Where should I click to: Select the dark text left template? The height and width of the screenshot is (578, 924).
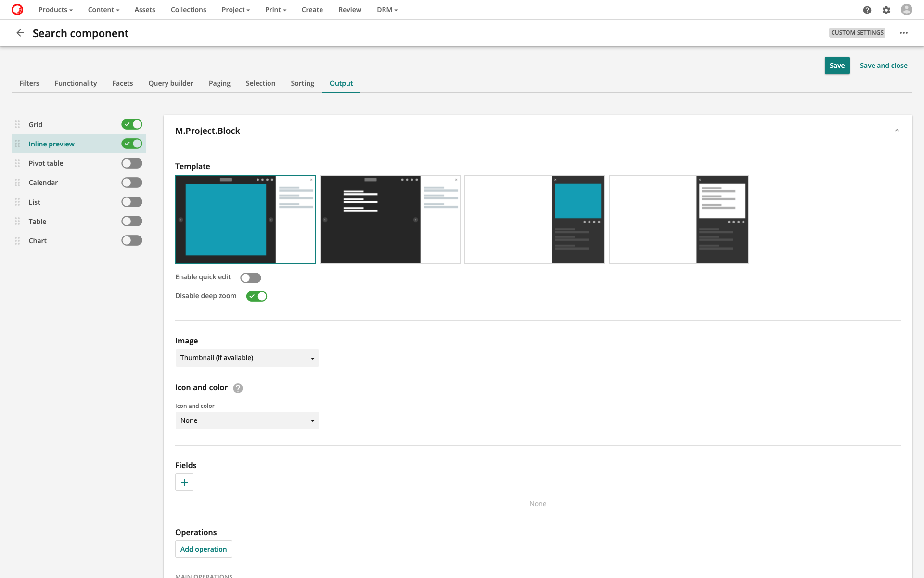(x=390, y=220)
